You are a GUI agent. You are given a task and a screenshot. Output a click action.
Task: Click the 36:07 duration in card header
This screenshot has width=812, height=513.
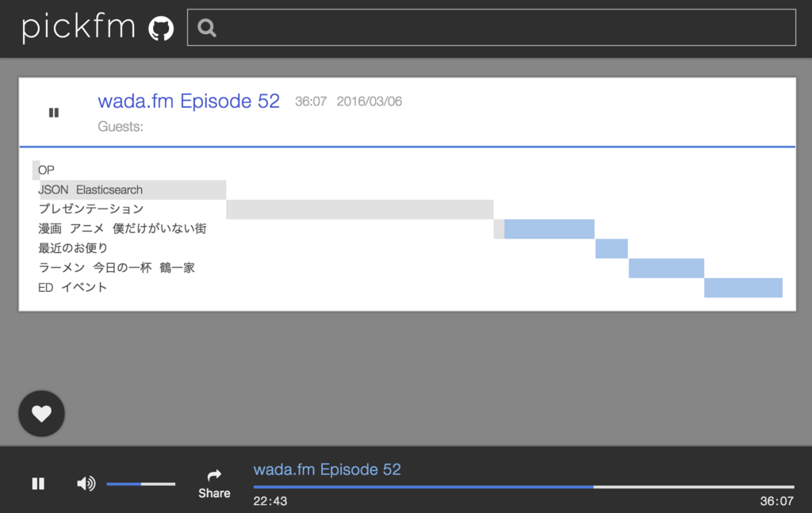(311, 101)
